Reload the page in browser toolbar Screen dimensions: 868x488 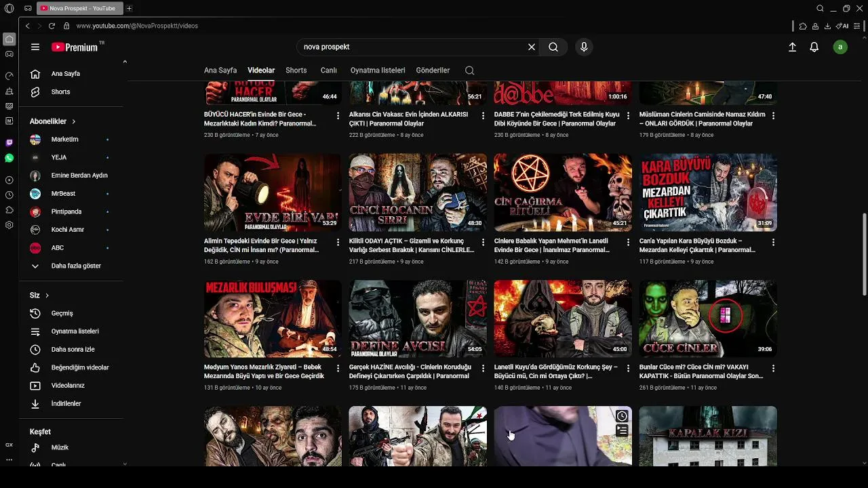click(52, 26)
